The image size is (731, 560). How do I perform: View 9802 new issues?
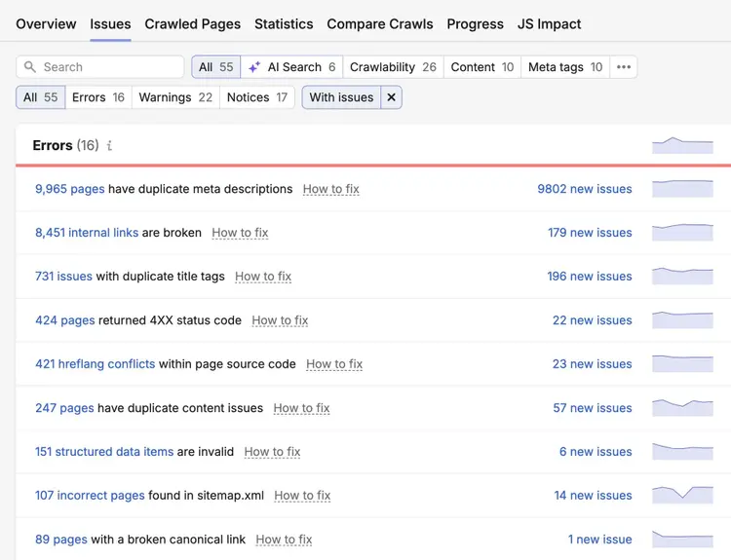tap(585, 189)
